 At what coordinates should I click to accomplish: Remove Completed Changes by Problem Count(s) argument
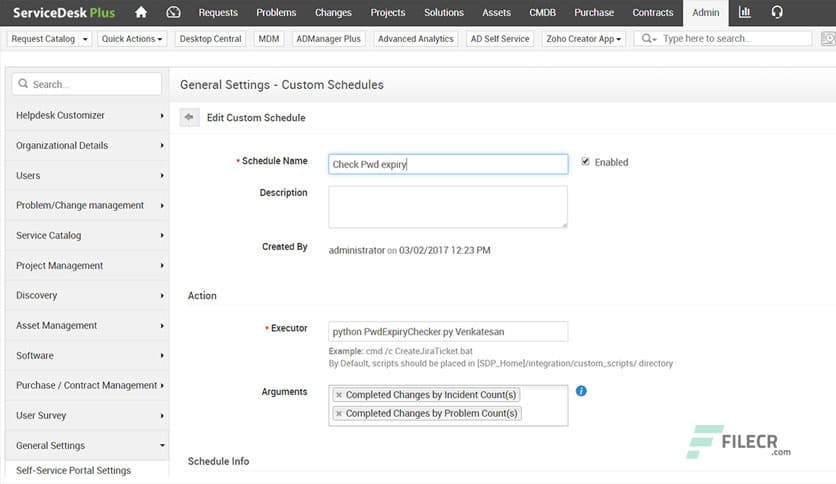[339, 414]
